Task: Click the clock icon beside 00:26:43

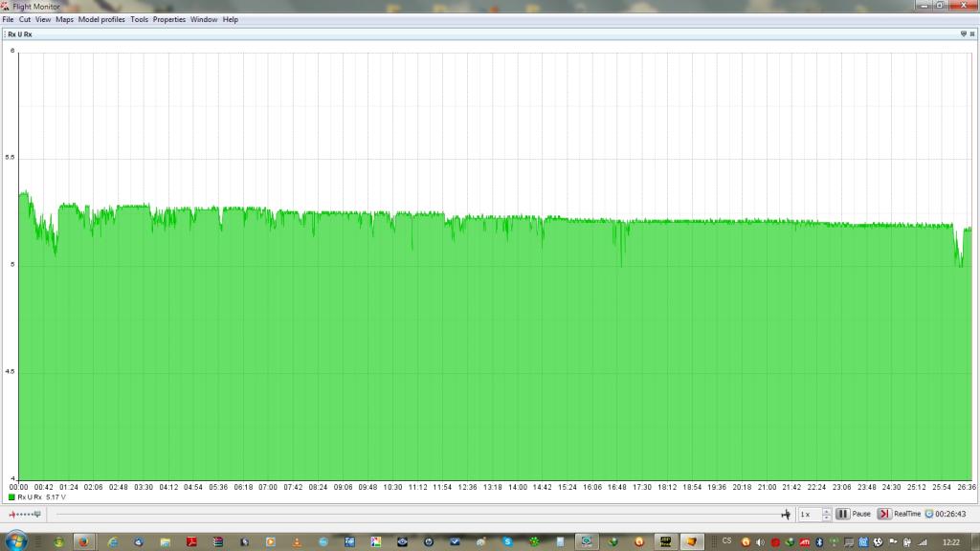Action: 928,514
